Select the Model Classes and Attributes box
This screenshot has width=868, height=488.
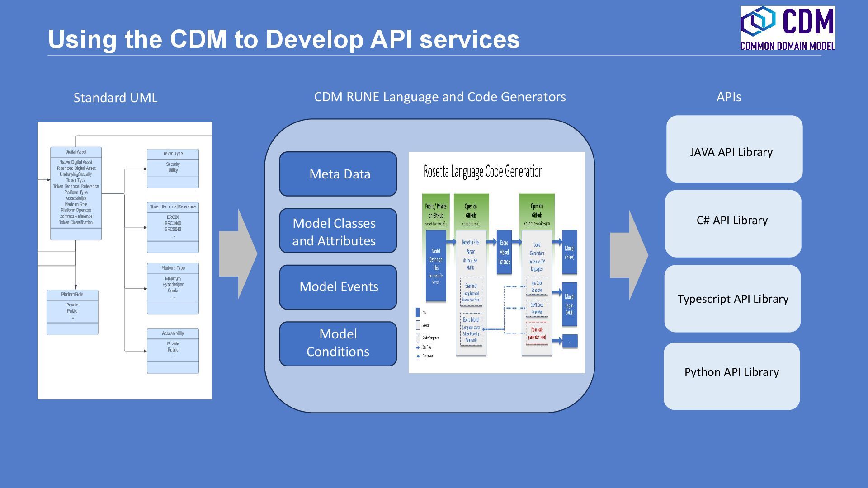[338, 231]
